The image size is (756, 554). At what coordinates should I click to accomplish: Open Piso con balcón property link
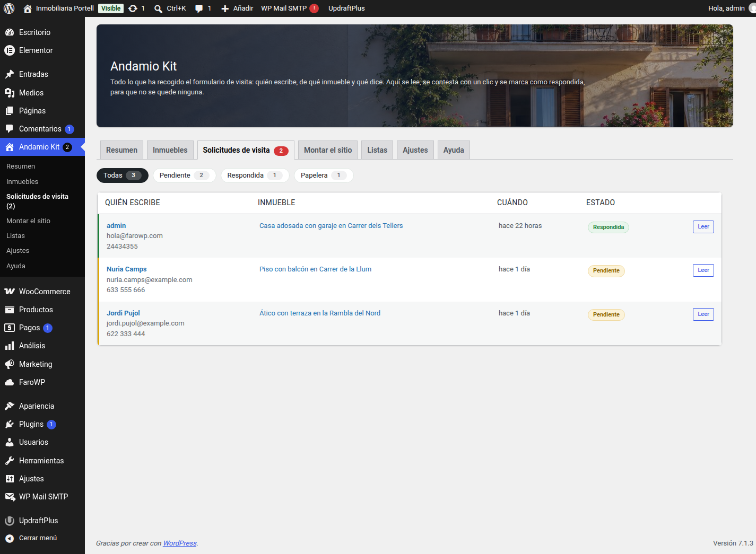point(315,269)
